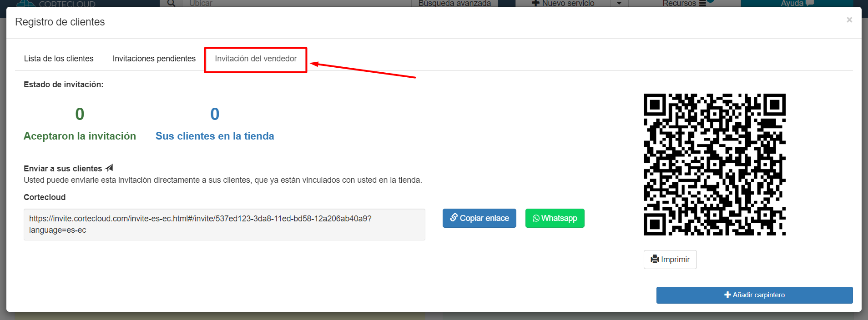Share invitation via Whatsapp button
This screenshot has height=320, width=868.
[x=555, y=218]
